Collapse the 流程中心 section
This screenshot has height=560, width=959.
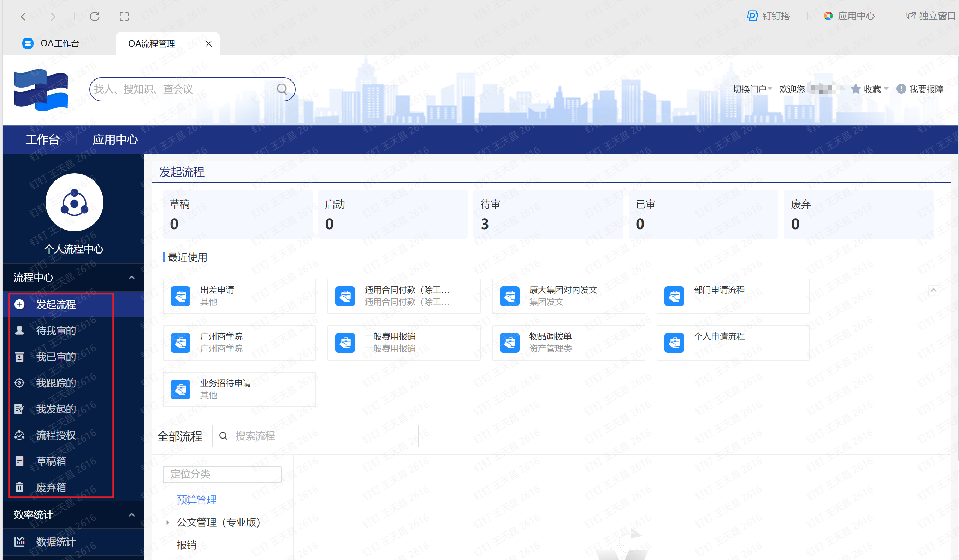tap(132, 277)
